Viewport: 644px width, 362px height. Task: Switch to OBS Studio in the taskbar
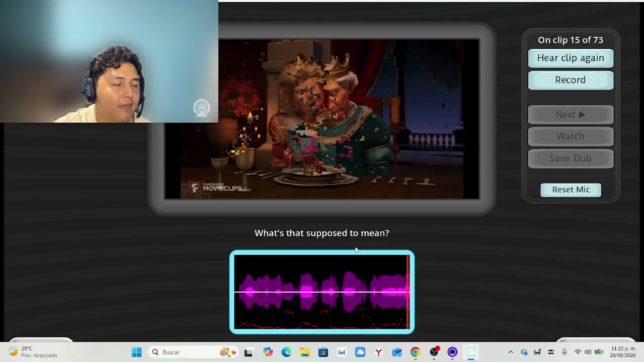[434, 352]
